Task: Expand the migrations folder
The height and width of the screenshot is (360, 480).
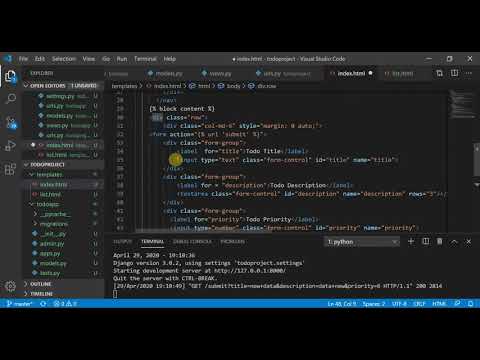Action: pos(63,224)
